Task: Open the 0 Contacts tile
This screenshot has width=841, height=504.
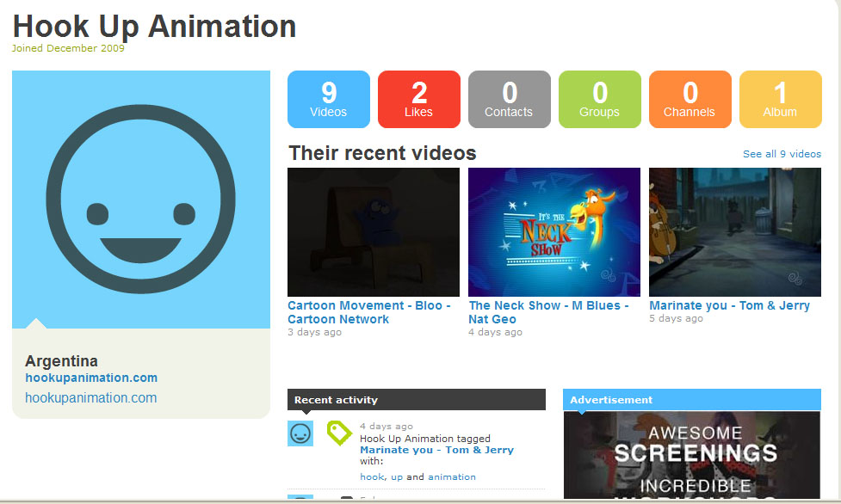Action: [510, 99]
